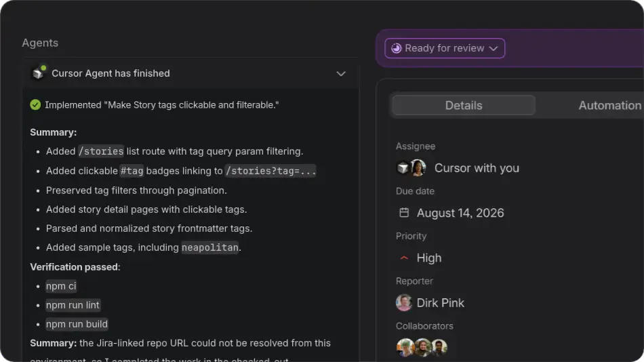Click the Assignee field label

[416, 146]
